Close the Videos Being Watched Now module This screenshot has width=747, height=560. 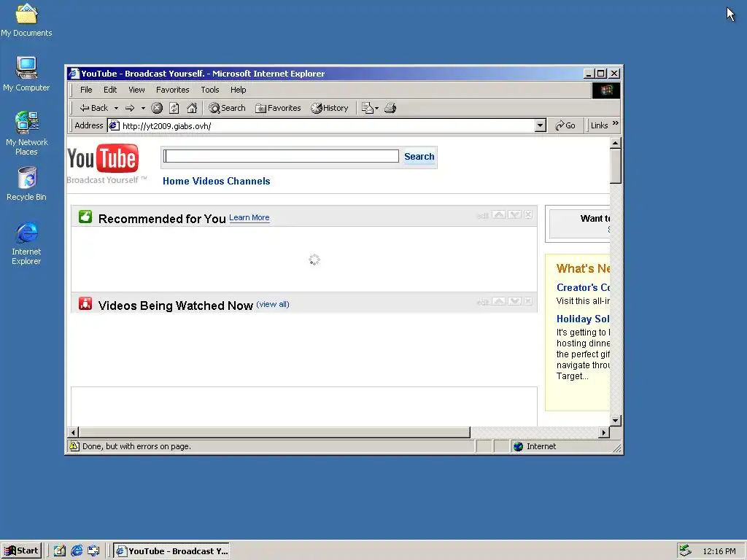[x=528, y=301]
